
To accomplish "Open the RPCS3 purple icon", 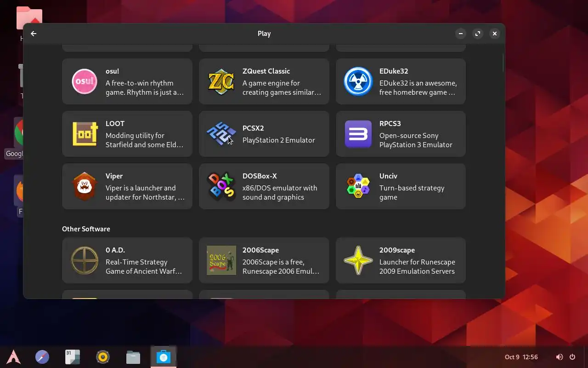I will coord(358,134).
